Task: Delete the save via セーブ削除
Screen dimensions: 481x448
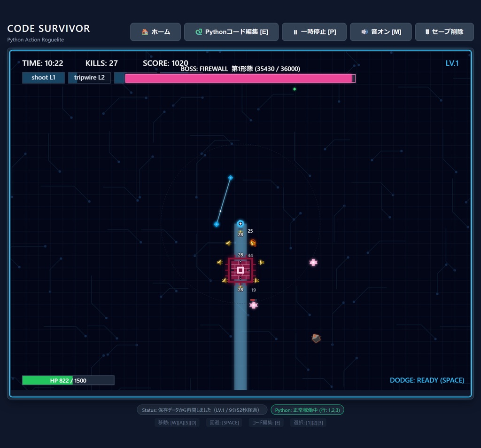Action: click(444, 32)
